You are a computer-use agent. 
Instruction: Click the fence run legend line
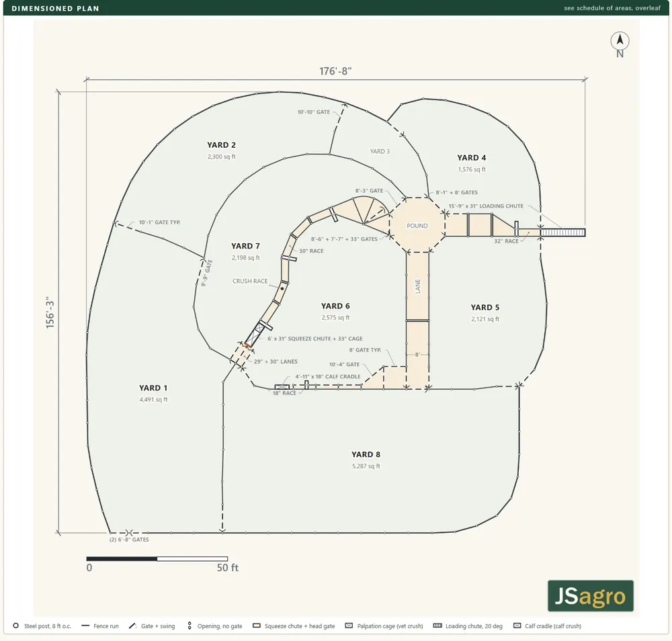tap(85, 626)
